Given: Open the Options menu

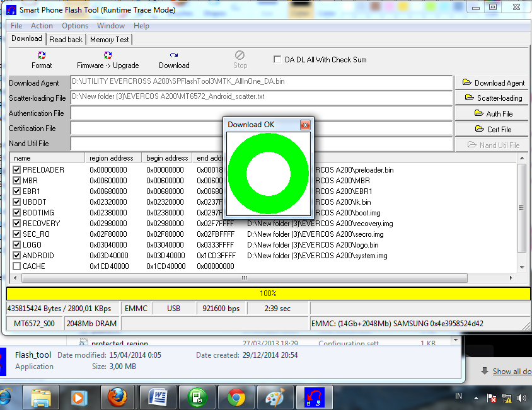Looking at the screenshot, I should tap(74, 26).
